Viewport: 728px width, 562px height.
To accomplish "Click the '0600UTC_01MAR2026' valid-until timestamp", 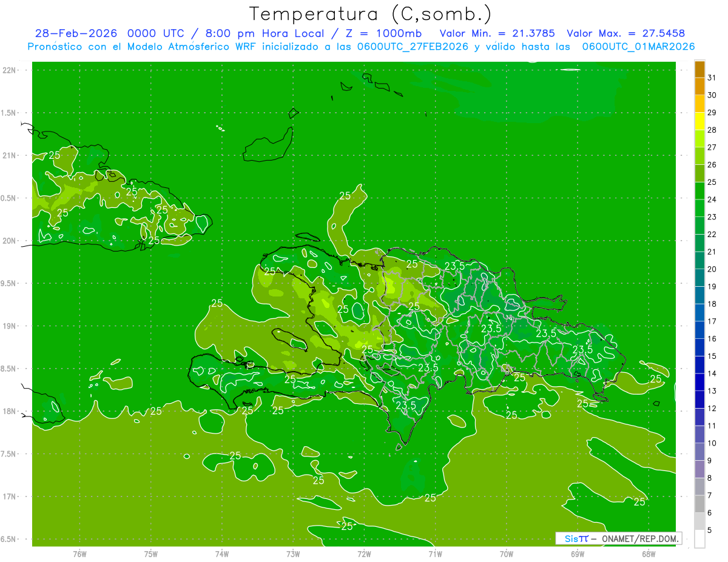I will click(639, 47).
